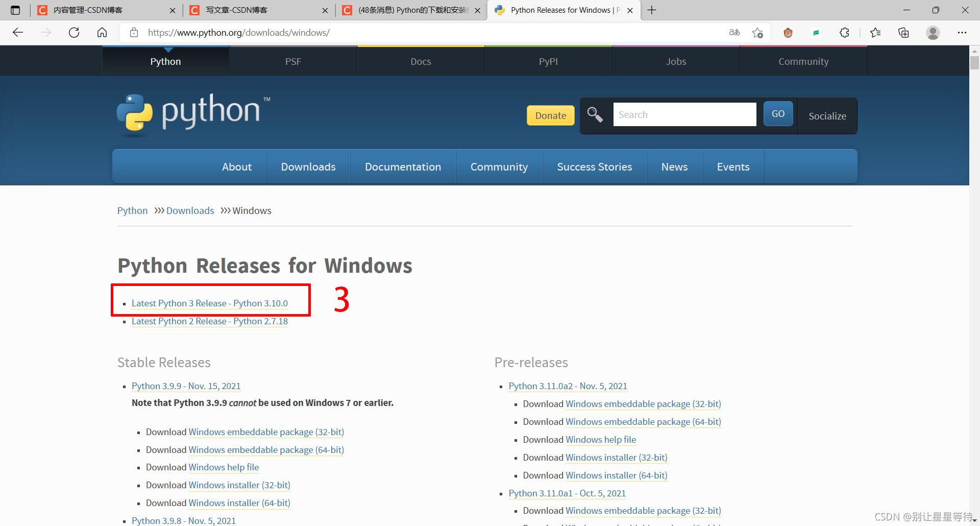Download 3.9.9 Windows embeddable package (32-bit)
Image resolution: width=980 pixels, height=526 pixels.
coord(266,432)
